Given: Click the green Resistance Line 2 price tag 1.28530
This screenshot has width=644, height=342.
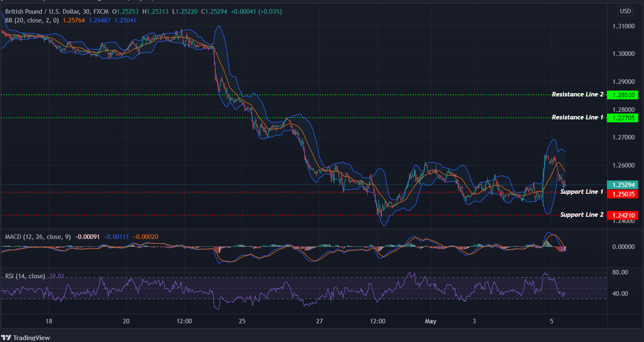Looking at the screenshot, I should click(623, 95).
